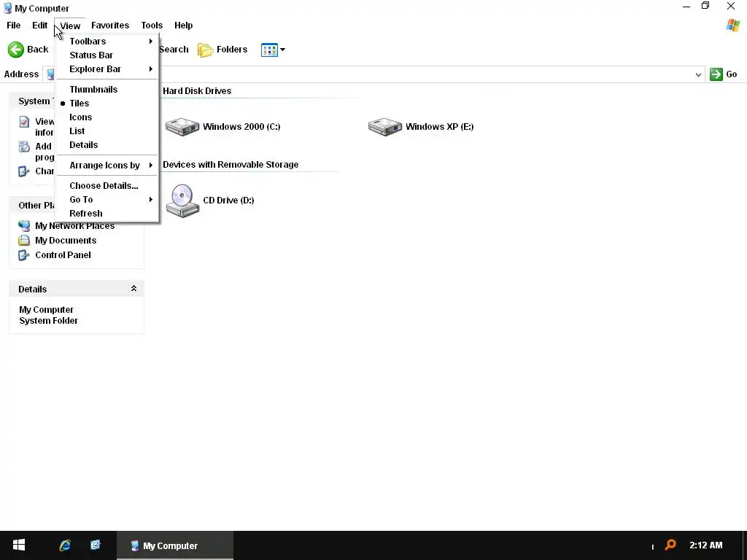Click the My Documents folder icon
Image resolution: width=747 pixels, height=560 pixels.
point(24,241)
